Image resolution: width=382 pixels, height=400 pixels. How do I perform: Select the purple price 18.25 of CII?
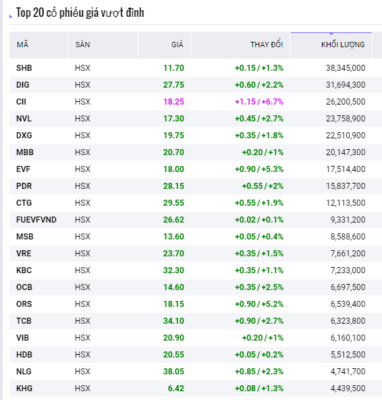[x=174, y=102]
